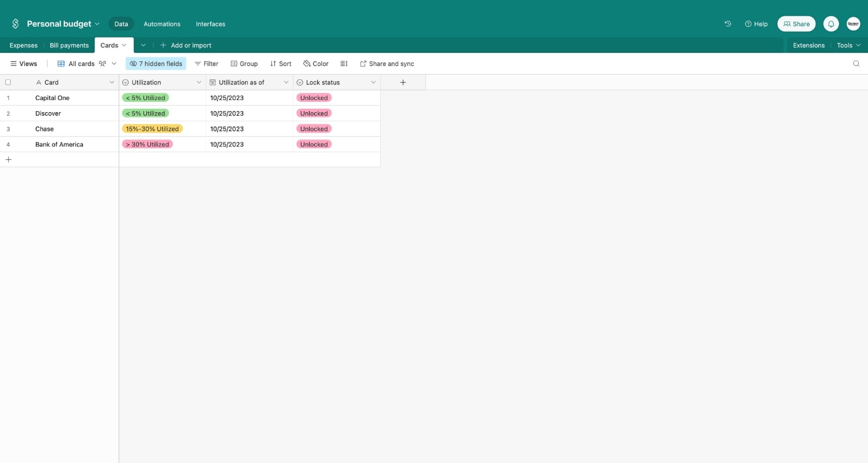Open the Color options

point(316,64)
